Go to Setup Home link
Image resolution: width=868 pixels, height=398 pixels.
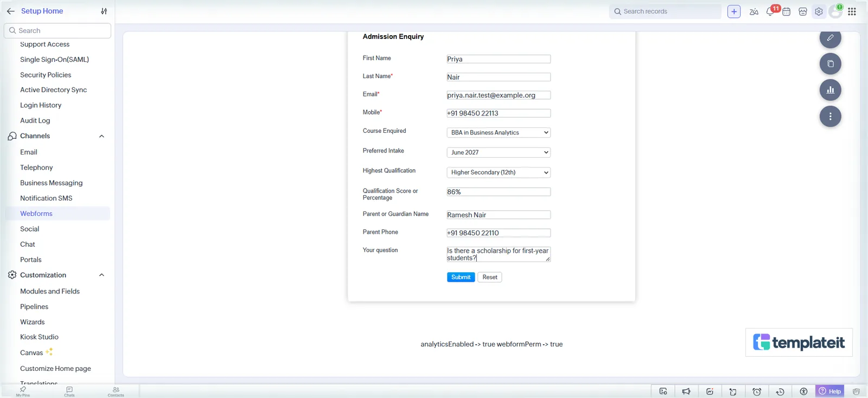coord(42,11)
